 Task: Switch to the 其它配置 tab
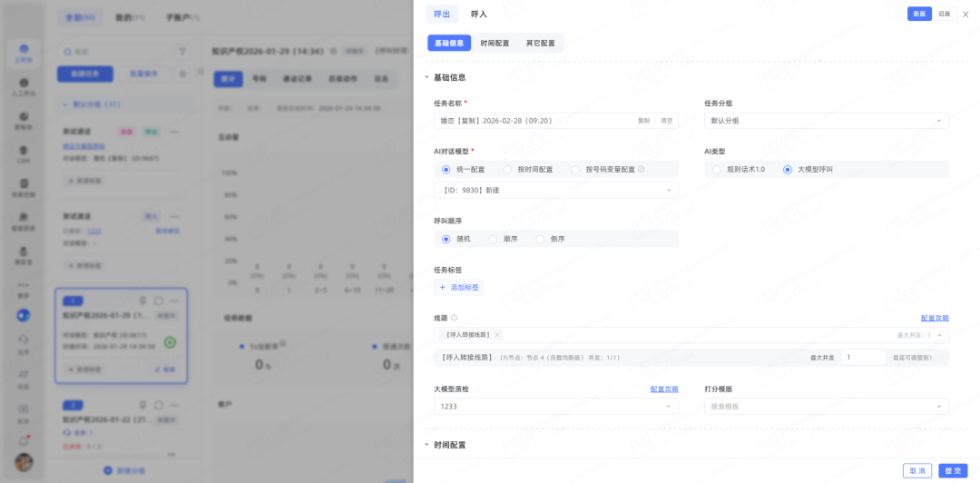pyautogui.click(x=540, y=43)
